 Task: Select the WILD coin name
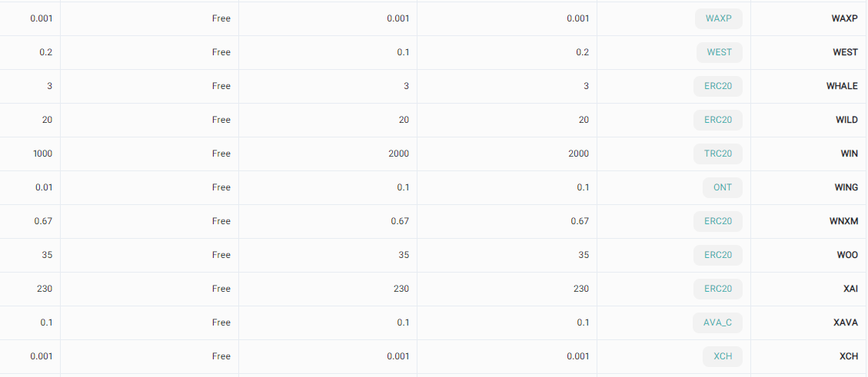point(846,120)
